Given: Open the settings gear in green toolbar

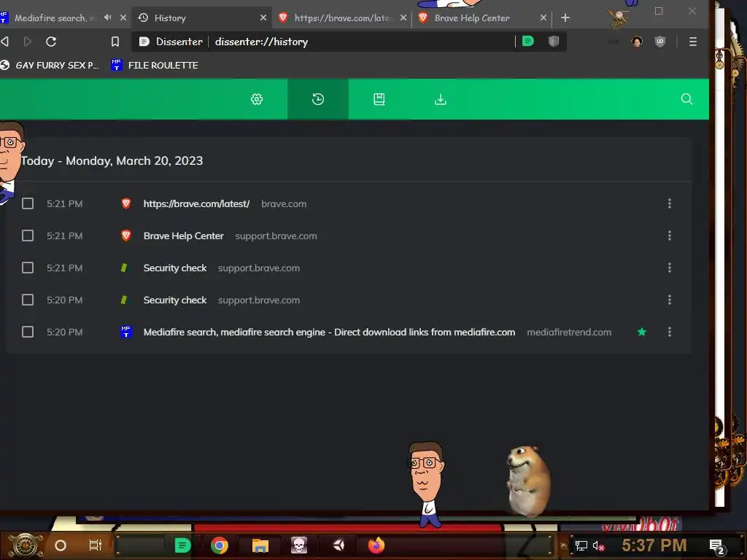Looking at the screenshot, I should click(x=257, y=99).
